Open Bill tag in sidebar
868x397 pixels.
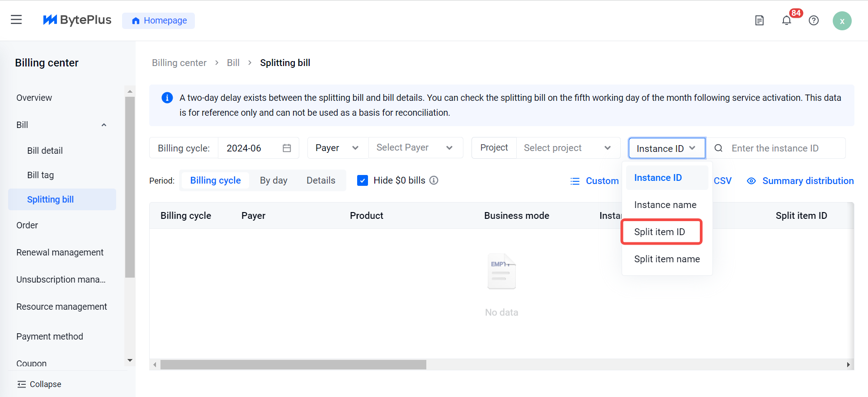40,175
